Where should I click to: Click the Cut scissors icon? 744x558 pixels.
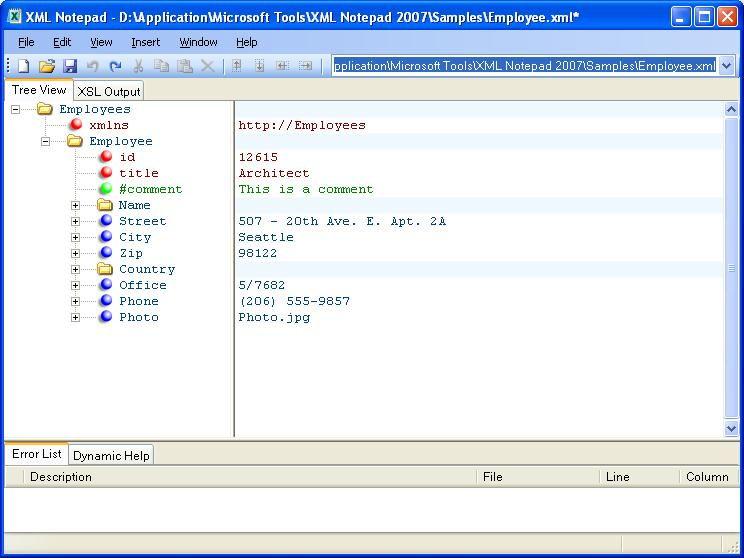[x=139, y=66]
